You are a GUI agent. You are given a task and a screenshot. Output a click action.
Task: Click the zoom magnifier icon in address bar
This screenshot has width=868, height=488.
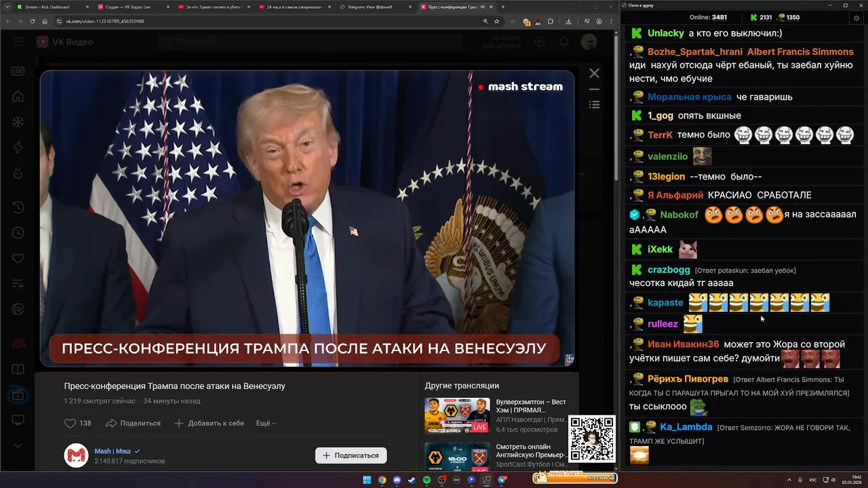[486, 21]
